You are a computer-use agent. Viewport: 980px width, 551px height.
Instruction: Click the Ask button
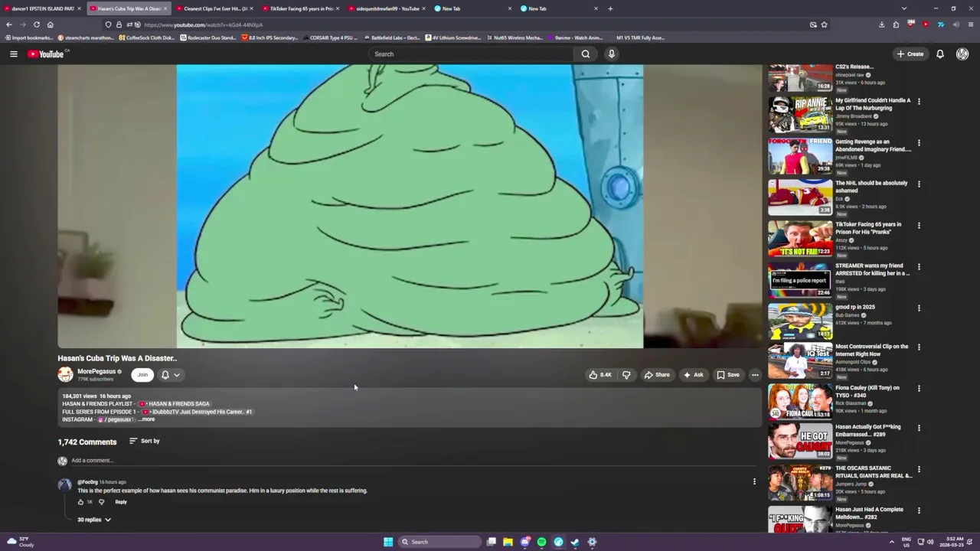(x=694, y=375)
